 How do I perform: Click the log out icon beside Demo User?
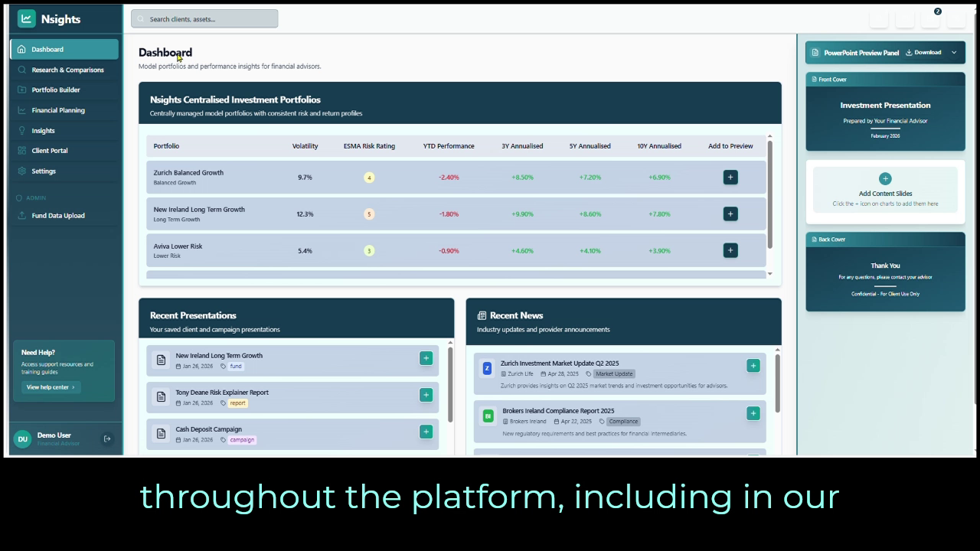[107, 439]
